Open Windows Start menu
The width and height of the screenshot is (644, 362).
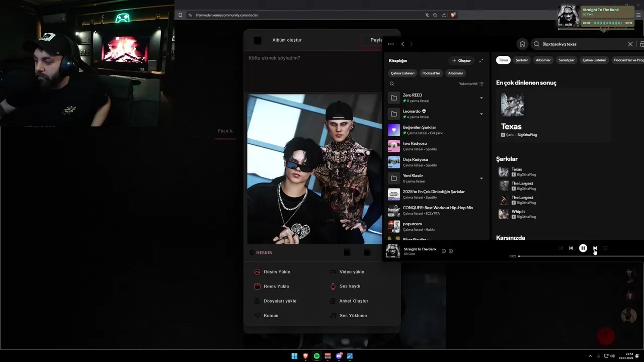(294, 356)
